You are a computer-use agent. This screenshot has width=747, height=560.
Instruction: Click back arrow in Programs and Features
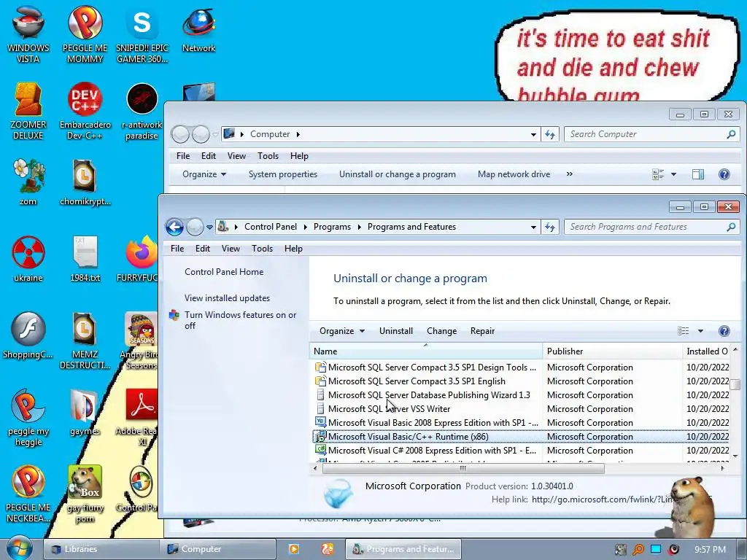click(175, 227)
